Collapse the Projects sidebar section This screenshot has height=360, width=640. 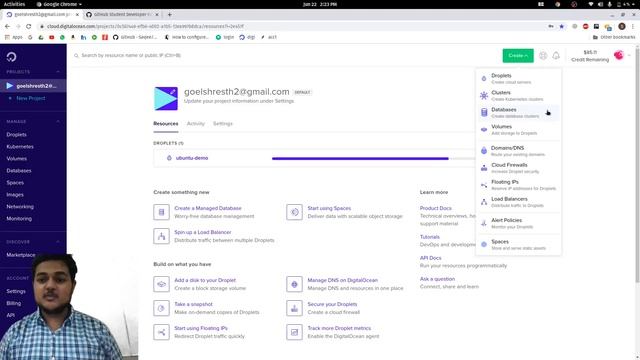click(x=58, y=72)
